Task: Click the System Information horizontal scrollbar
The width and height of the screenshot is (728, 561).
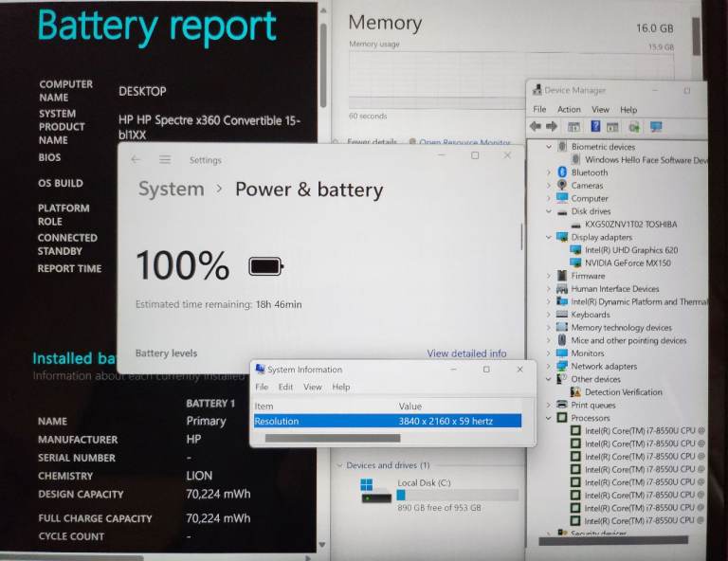Action: [x=333, y=438]
